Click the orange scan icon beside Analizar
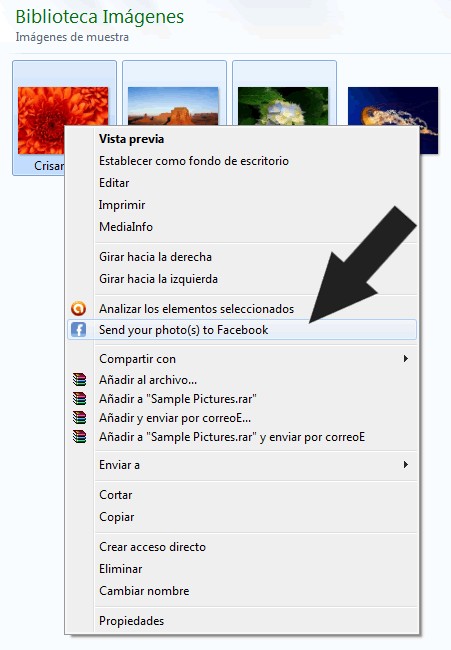The width and height of the screenshot is (451, 650). tap(78, 308)
